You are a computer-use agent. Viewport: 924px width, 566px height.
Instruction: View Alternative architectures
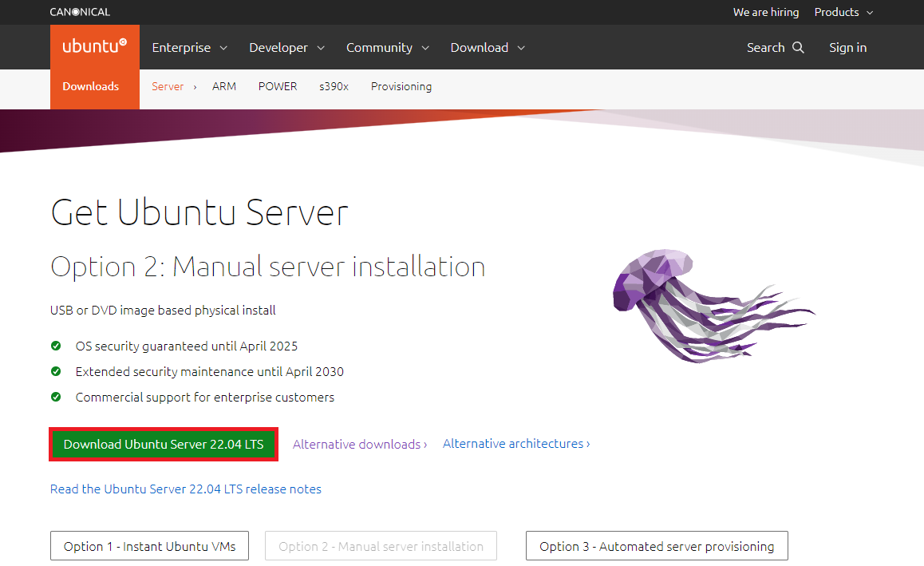coord(515,443)
